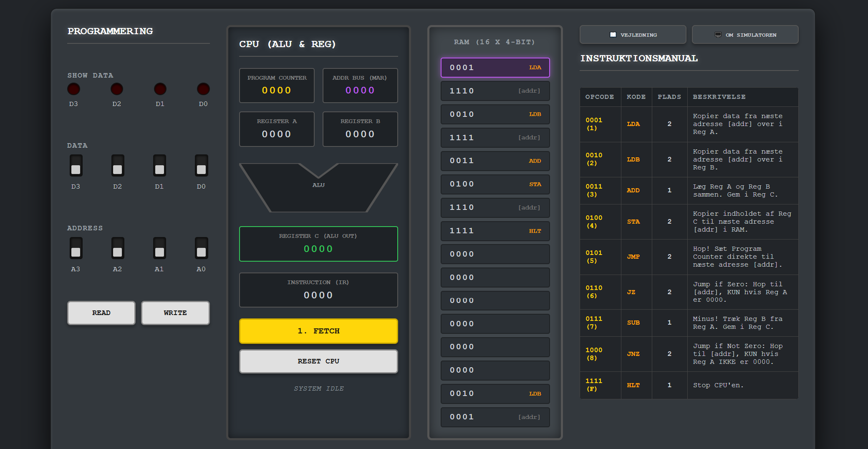Click the WRITE button
The image size is (868, 449).
[175, 313]
